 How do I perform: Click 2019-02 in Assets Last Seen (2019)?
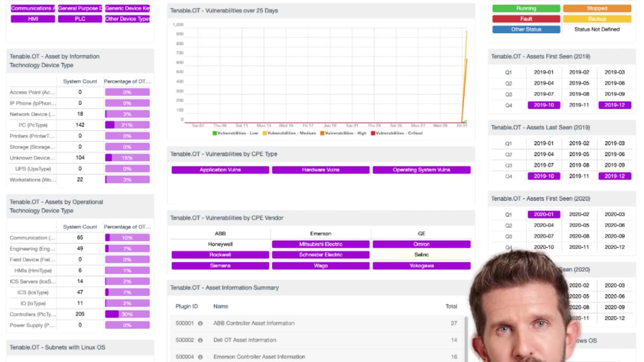coord(579,143)
